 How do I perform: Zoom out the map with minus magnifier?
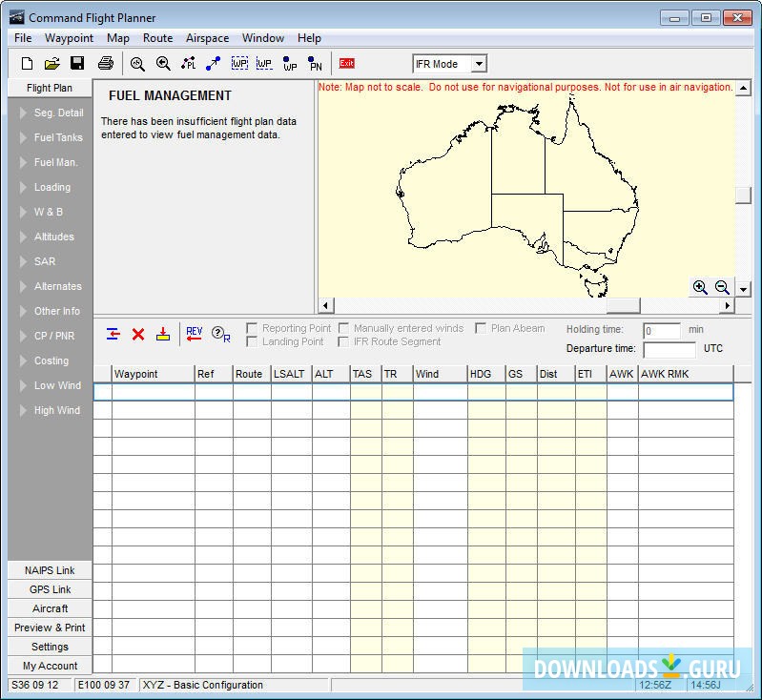pos(722,287)
